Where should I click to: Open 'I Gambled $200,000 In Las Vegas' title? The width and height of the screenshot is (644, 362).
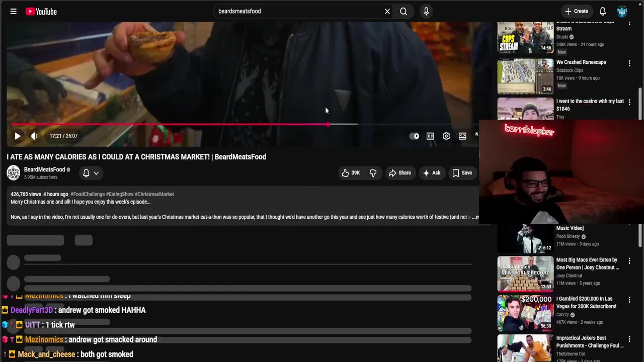(586, 302)
